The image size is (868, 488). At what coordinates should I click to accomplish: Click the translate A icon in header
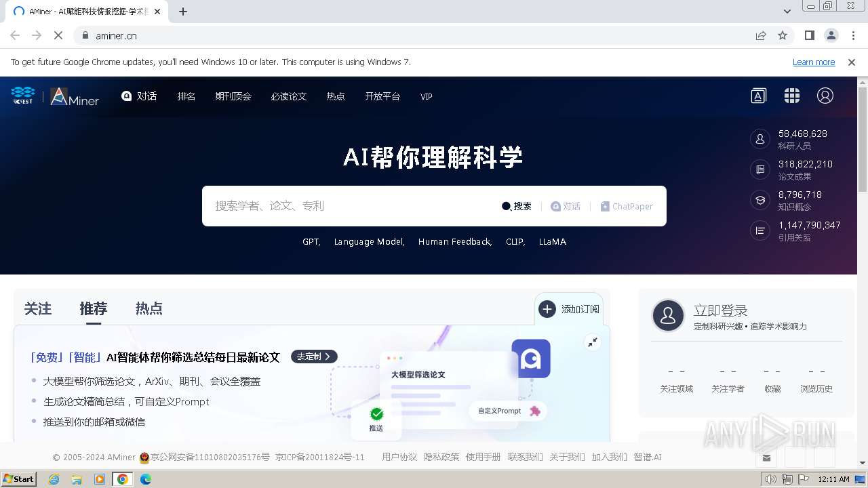tap(759, 96)
